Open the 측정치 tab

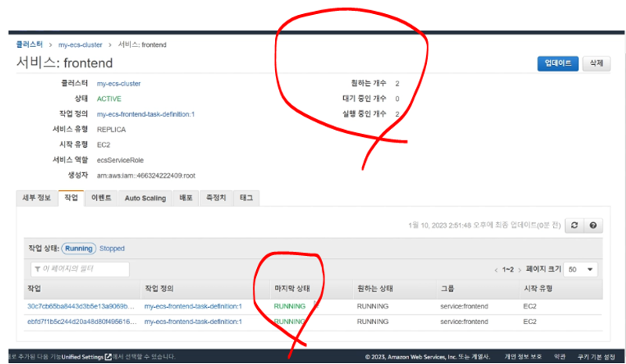[216, 198]
